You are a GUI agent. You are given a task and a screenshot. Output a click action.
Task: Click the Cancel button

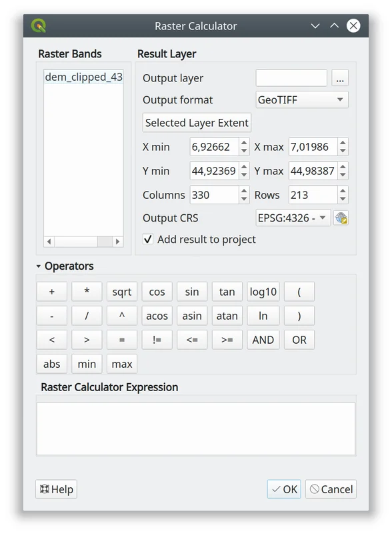tap(331, 489)
